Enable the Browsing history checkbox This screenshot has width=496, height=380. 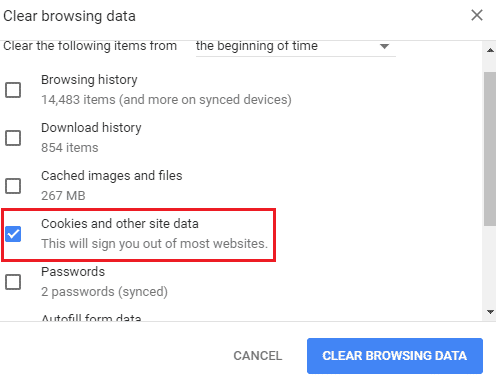coord(13,90)
